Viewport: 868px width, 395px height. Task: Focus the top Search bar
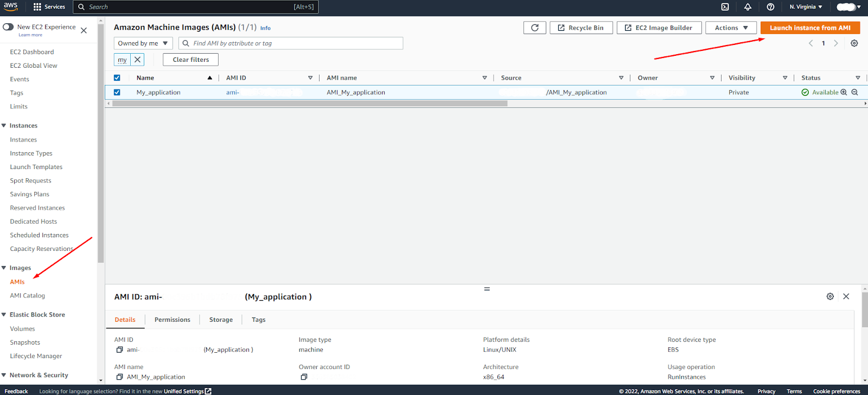pos(196,7)
